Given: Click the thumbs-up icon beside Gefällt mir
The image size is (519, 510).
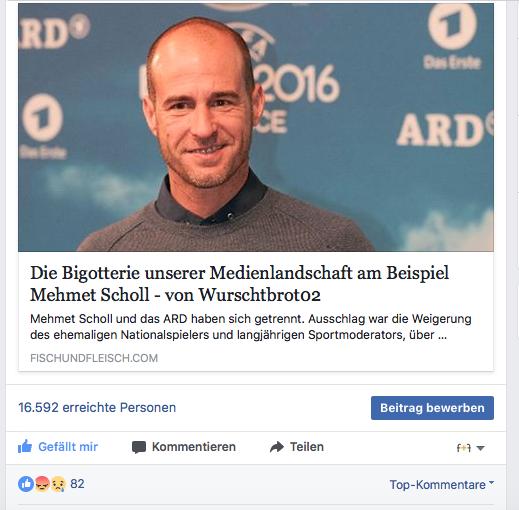Looking at the screenshot, I should point(25,446).
